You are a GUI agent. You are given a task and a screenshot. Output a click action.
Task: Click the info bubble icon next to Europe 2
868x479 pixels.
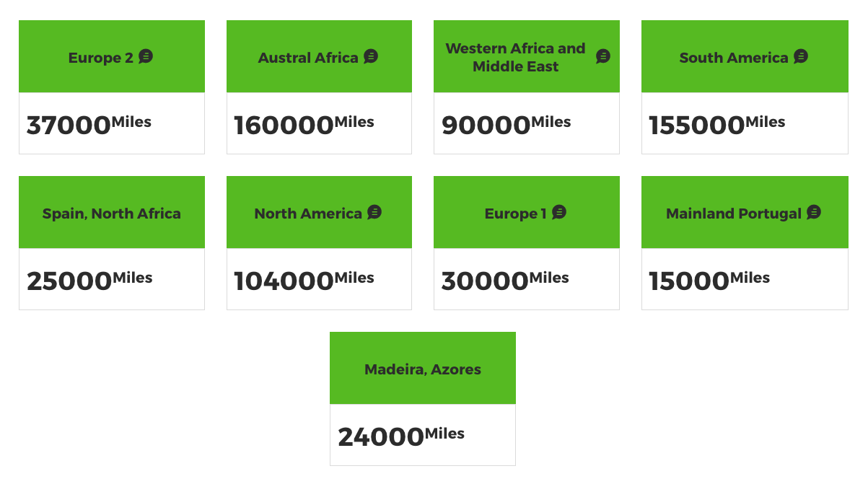point(146,56)
